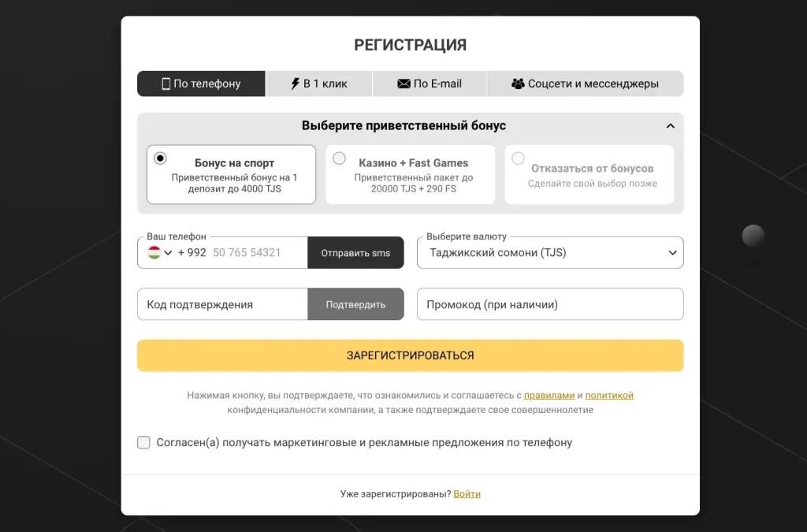Click the Tajikistan flag icon

pos(154,252)
